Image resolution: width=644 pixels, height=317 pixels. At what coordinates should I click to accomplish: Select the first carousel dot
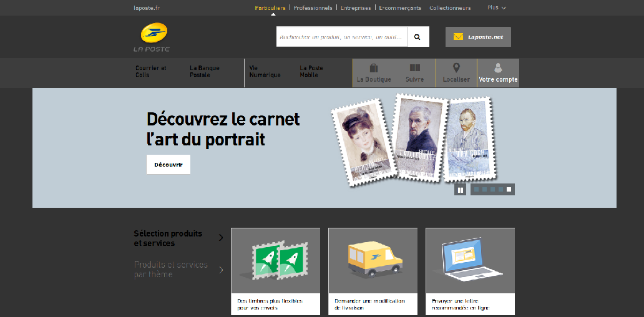coord(476,189)
